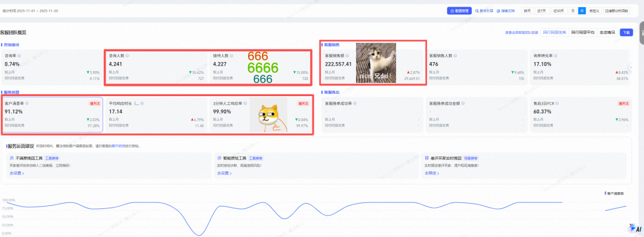Expand more metrics with right chevron arrow
This screenshot has width=644, height=237.
pos(631,67)
